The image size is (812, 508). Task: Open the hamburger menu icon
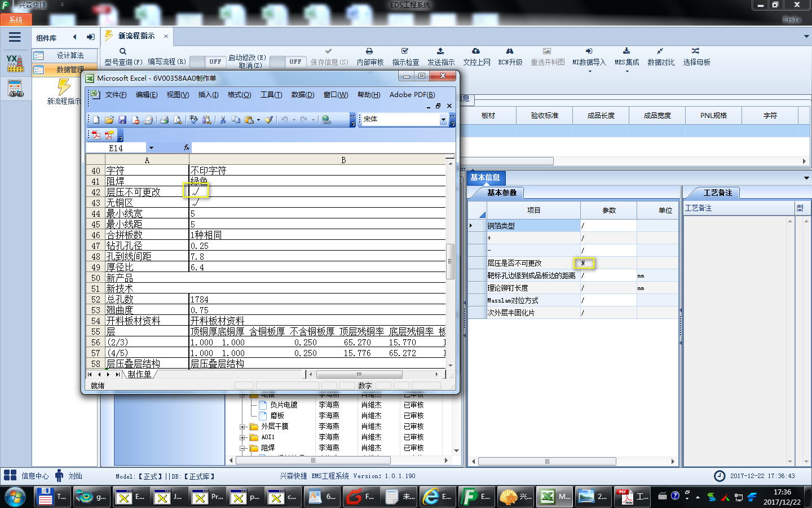point(15,37)
